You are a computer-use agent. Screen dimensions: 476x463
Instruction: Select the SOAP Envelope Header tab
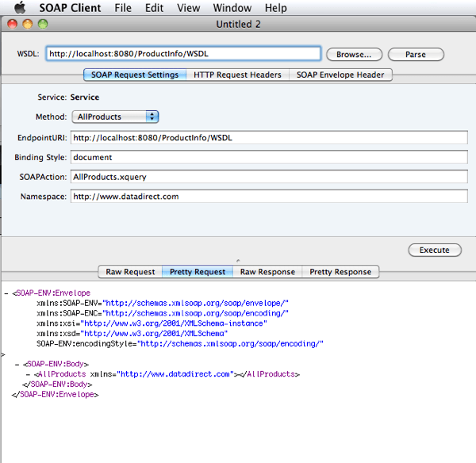[340, 75]
